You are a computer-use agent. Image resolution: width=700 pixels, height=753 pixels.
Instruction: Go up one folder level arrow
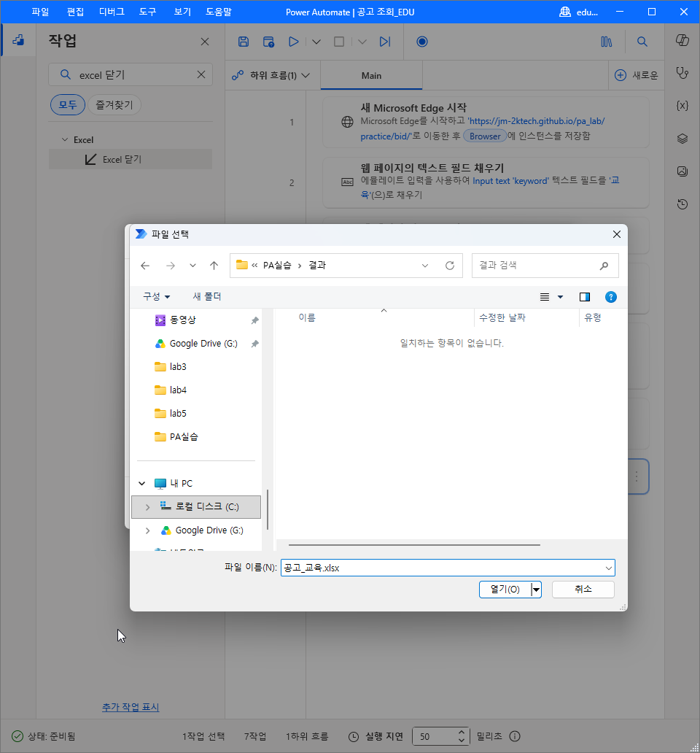(214, 266)
